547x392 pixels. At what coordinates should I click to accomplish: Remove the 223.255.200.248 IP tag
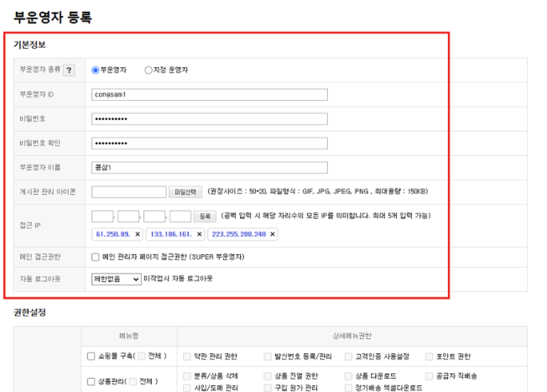(272, 233)
